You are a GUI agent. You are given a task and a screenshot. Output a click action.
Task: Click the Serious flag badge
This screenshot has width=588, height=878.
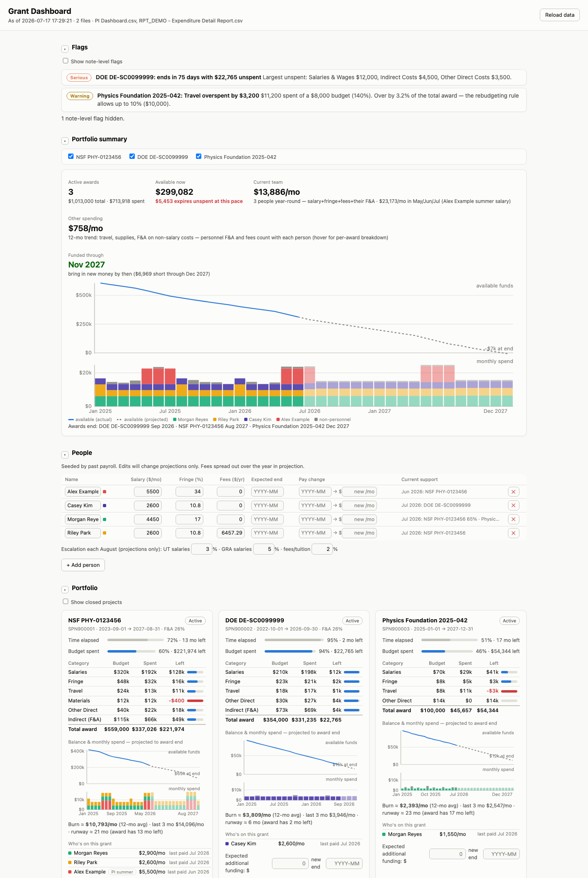[79, 78]
